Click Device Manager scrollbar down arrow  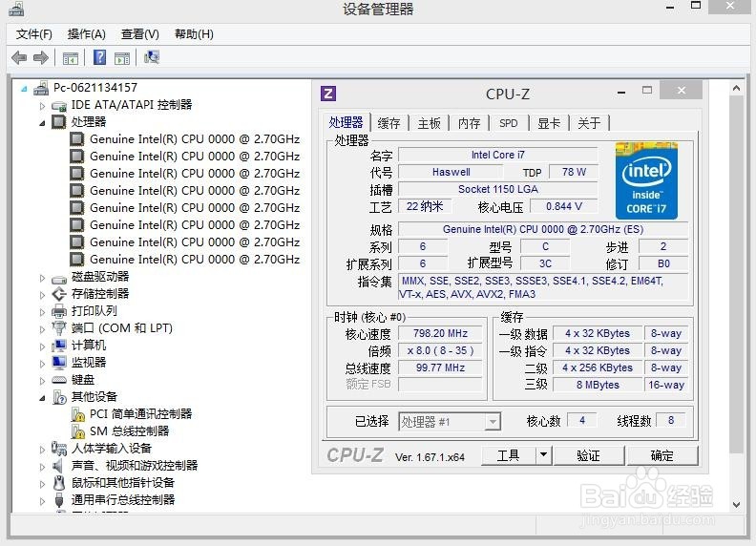(x=736, y=505)
